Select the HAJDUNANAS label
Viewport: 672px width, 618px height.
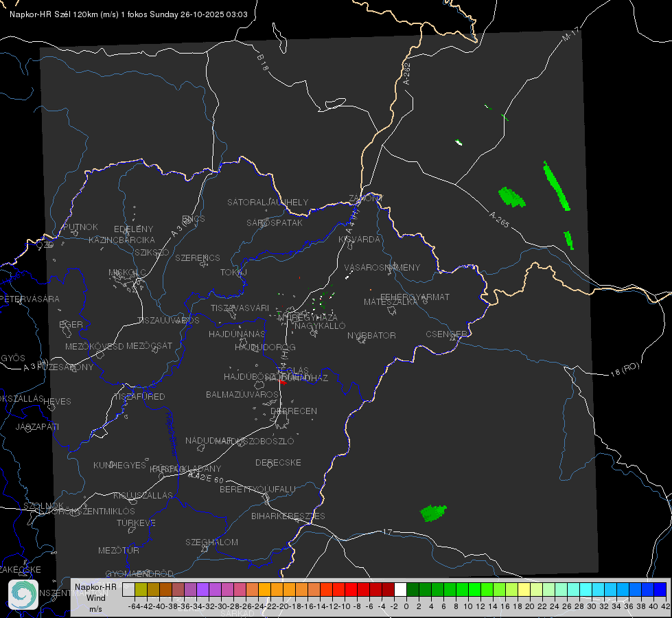237,334
